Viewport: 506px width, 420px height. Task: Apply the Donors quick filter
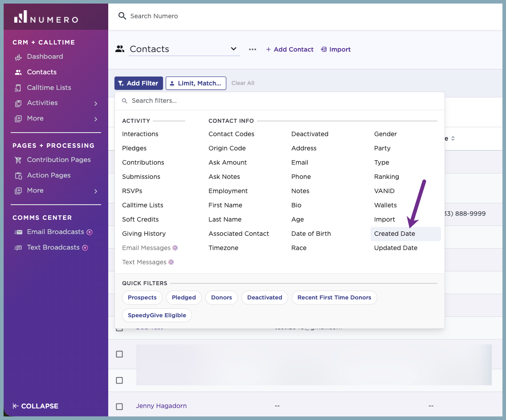click(x=221, y=298)
